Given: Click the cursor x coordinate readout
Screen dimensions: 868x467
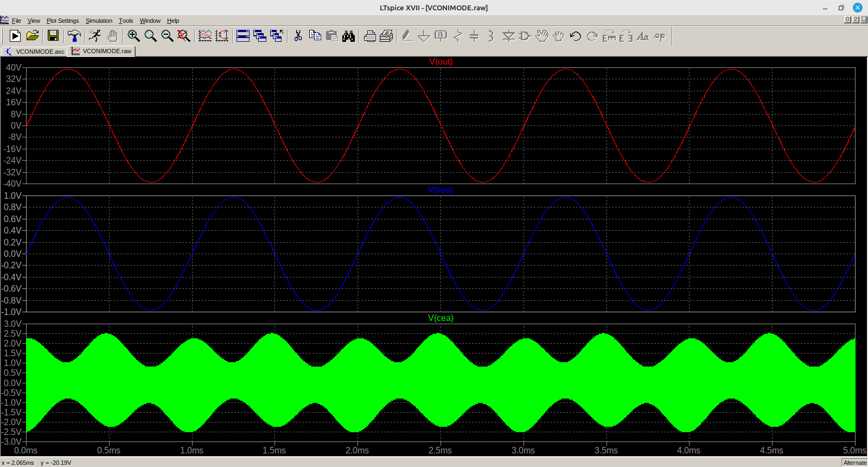Looking at the screenshot, I should coord(18,463).
